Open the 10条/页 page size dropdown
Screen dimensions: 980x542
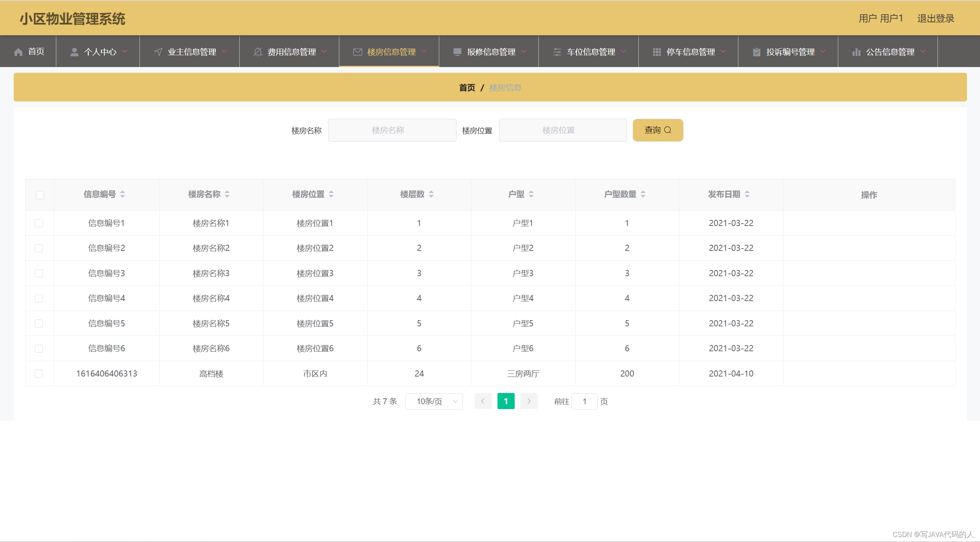(434, 401)
